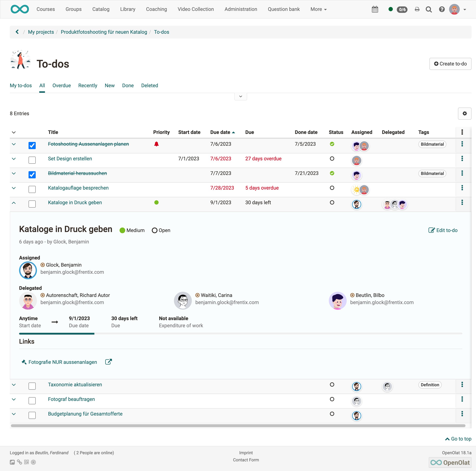Screen dimensions: 476x471
Task: Uncheck the Fotoshooting Aussenanlagen planen checkbox
Action: (32, 146)
